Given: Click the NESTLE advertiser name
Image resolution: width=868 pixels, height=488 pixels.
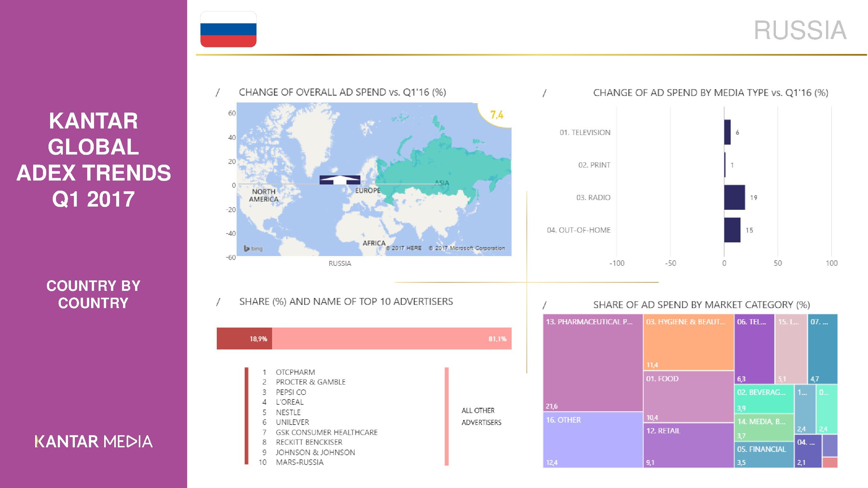Looking at the screenshot, I should coord(288,412).
